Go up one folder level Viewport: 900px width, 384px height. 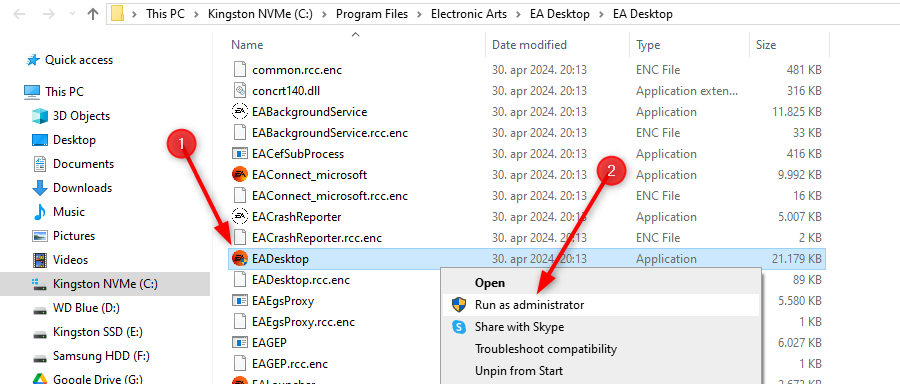93,14
